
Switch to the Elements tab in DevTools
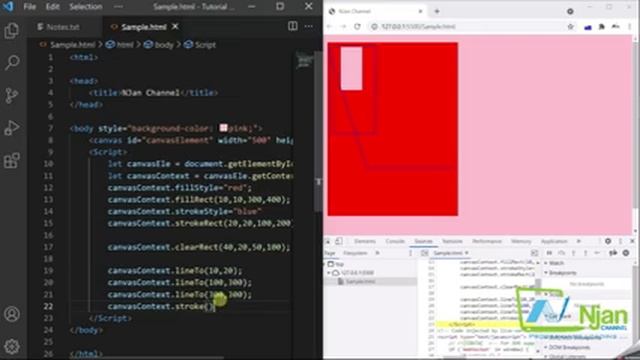click(364, 241)
